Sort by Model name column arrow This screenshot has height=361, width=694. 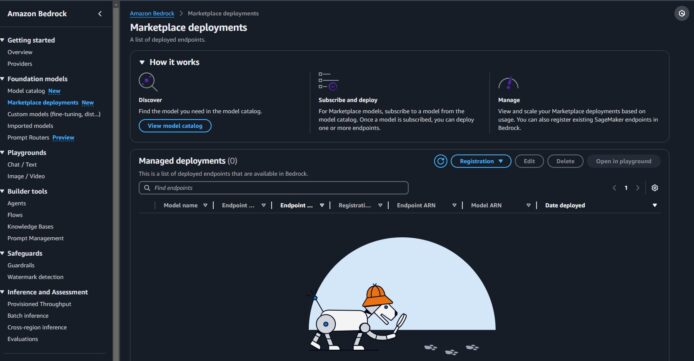click(x=205, y=205)
